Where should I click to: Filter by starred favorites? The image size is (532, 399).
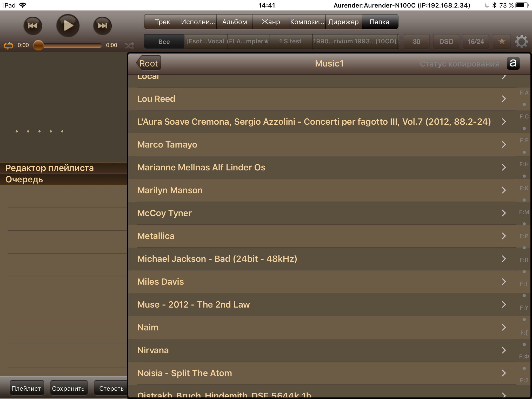tap(502, 42)
